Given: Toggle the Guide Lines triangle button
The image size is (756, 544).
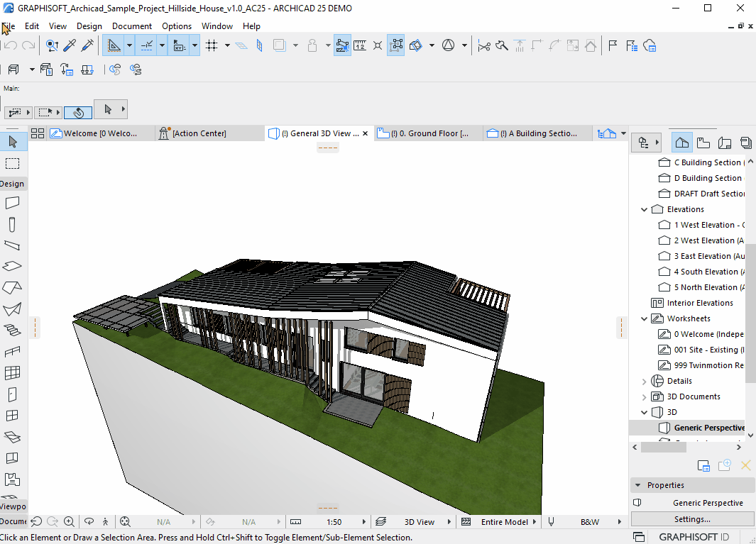Looking at the screenshot, I should pyautogui.click(x=114, y=45).
